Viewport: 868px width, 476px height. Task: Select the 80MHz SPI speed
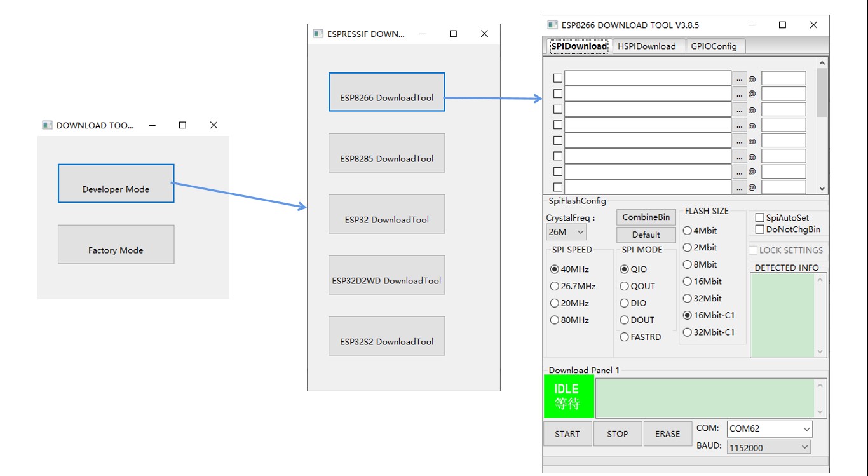coord(554,320)
